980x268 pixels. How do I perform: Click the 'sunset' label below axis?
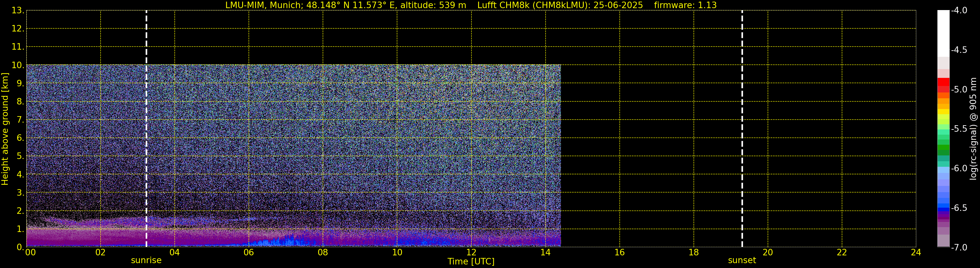(x=742, y=261)
